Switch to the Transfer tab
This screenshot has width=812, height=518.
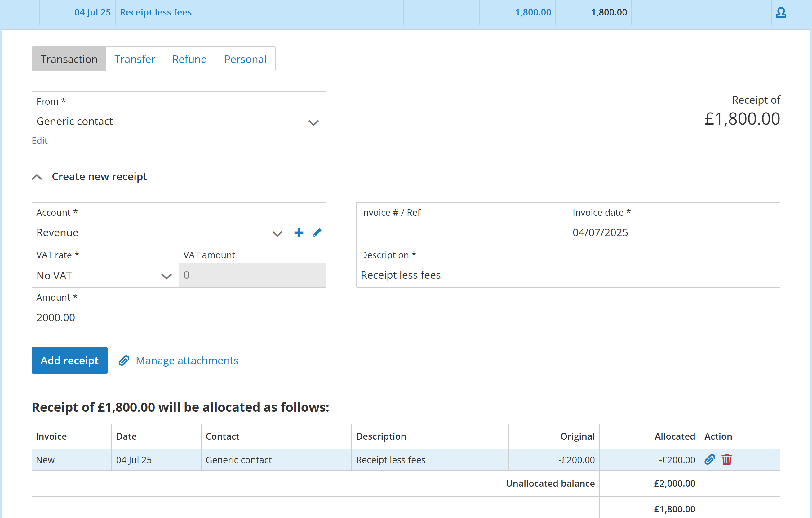click(x=135, y=59)
